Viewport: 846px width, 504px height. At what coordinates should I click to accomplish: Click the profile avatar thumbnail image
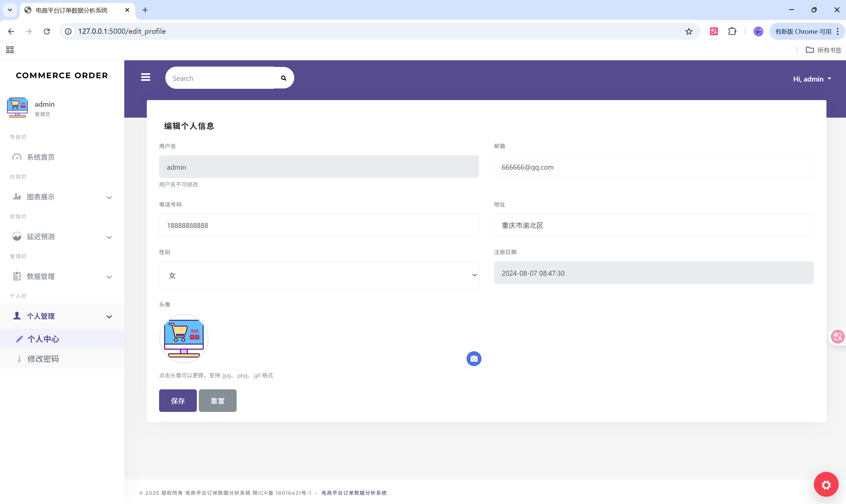[x=184, y=338]
